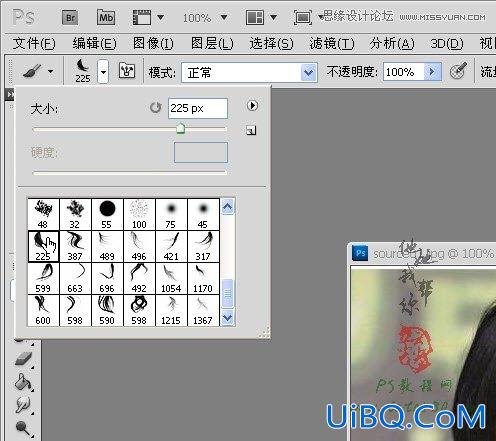
Task: Click the source document window Ps icon
Action: pos(360,253)
